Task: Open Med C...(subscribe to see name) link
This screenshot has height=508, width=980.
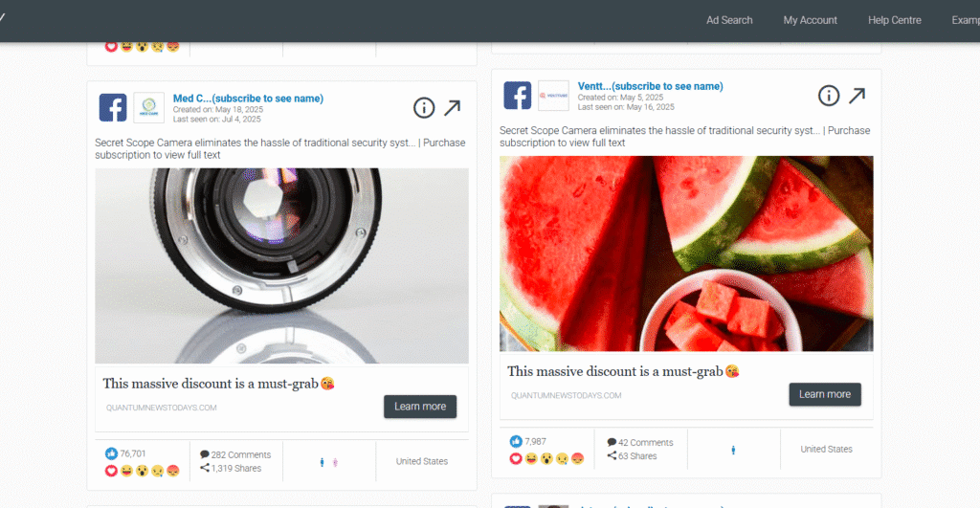Action: tap(248, 99)
